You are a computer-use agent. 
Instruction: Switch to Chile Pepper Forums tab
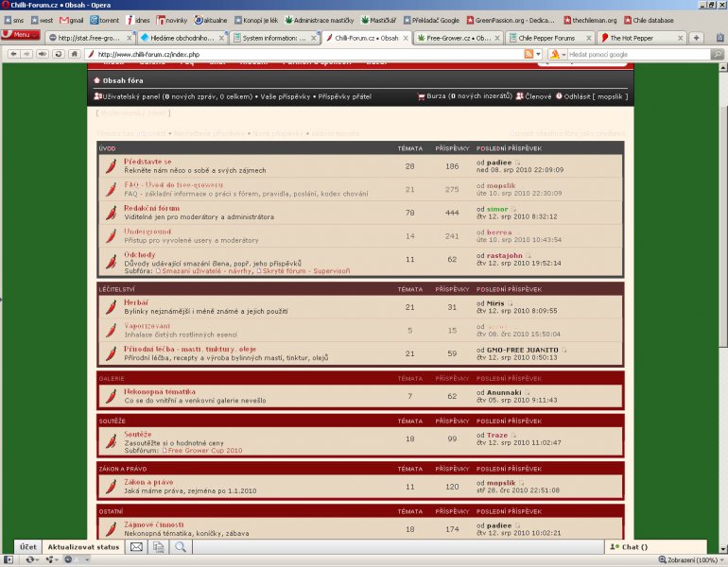[x=546, y=38]
